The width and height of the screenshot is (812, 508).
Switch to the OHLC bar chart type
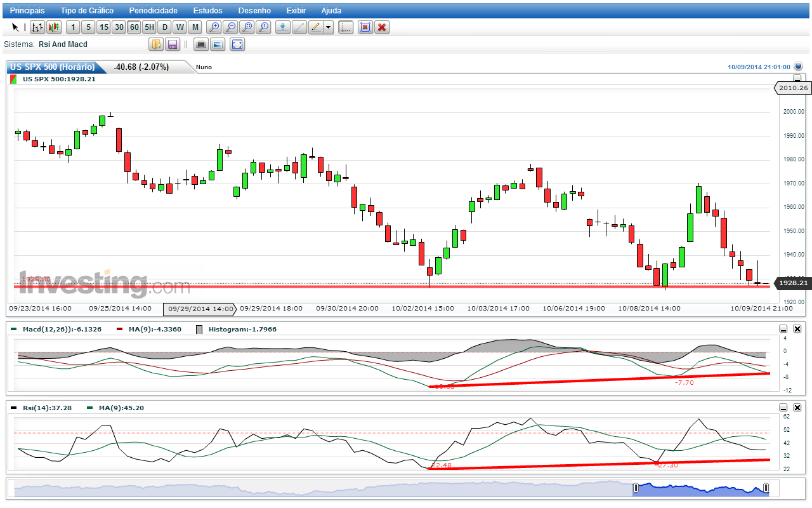tap(37, 27)
